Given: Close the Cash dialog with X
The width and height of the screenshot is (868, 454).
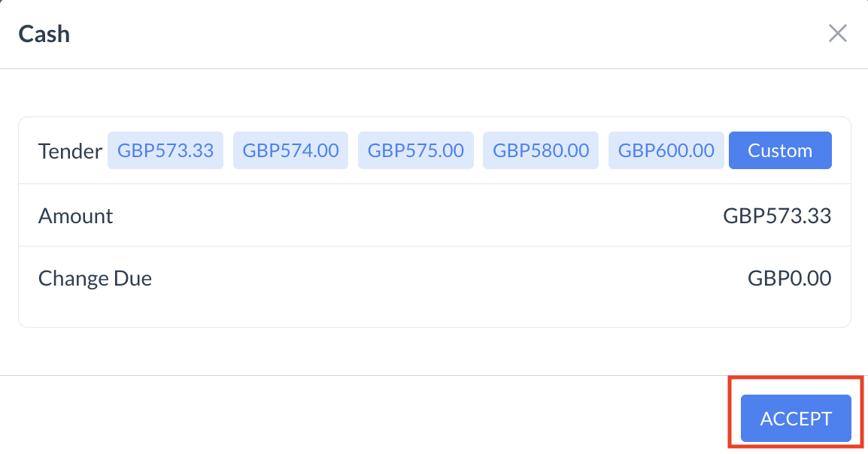Looking at the screenshot, I should tap(837, 33).
